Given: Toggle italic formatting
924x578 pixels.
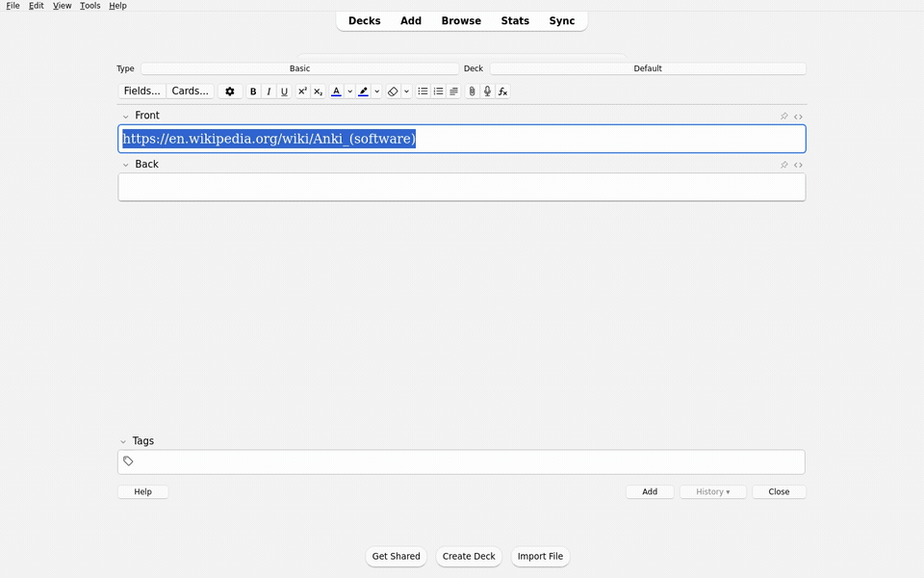Looking at the screenshot, I should (269, 92).
